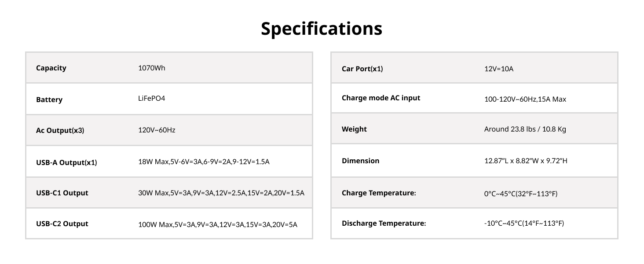Select the 100W Max USB-C2 specification
644x264 pixels.
[218, 225]
